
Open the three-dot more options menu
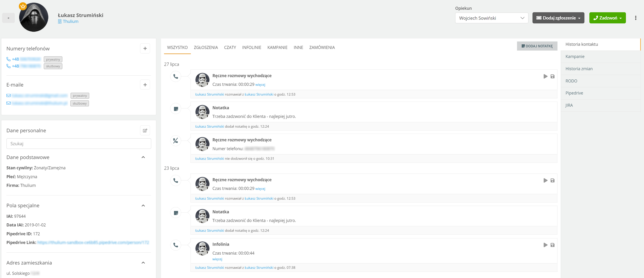[635, 18]
